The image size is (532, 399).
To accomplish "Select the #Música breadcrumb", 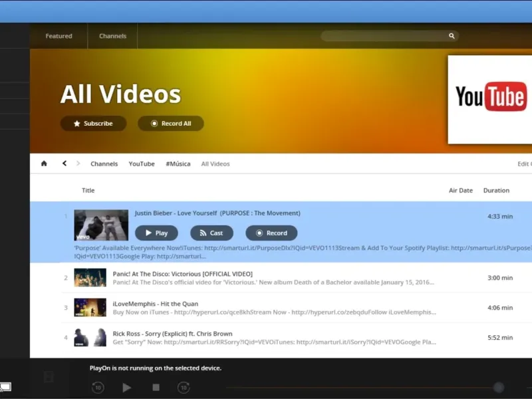I will click(x=178, y=164).
